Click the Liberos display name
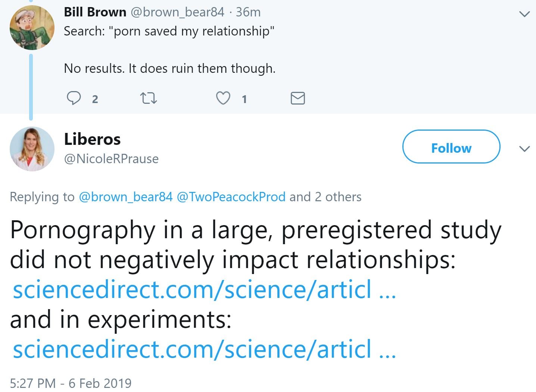 tap(92, 139)
